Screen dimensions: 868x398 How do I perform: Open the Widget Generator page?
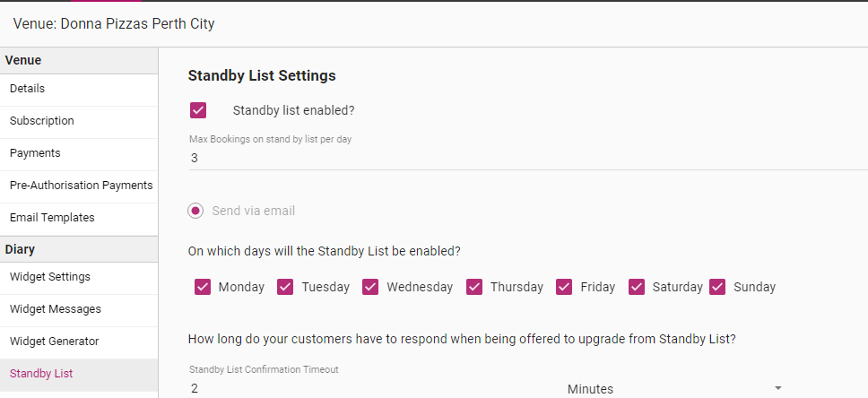pos(54,342)
